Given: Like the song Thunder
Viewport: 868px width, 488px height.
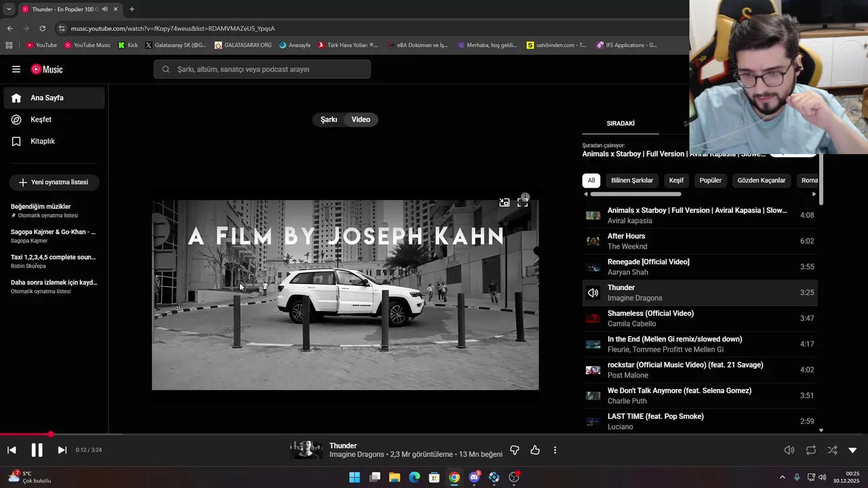Looking at the screenshot, I should coord(535,450).
